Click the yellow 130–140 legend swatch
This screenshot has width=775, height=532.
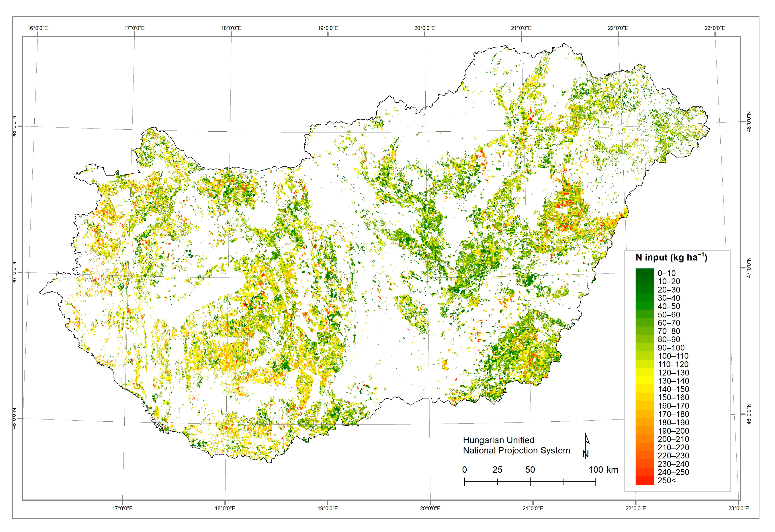click(x=645, y=381)
